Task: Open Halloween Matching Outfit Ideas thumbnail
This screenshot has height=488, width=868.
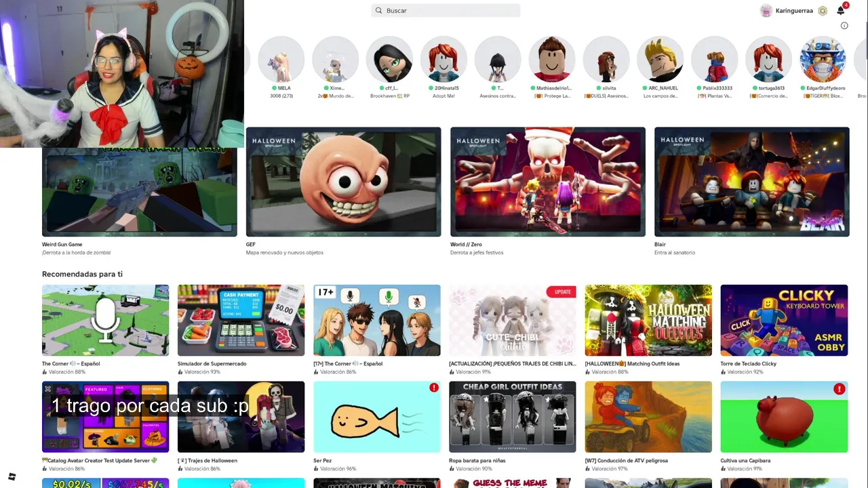Action: 648,320
